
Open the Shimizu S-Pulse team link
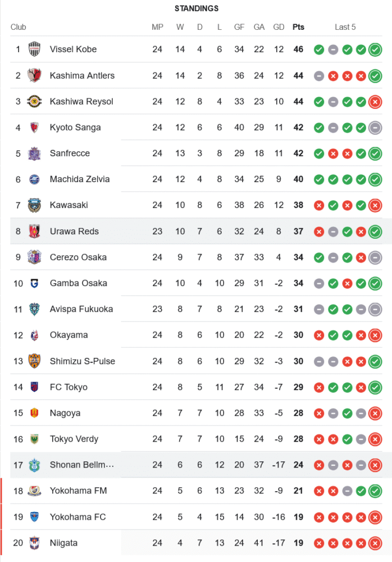pos(82,361)
